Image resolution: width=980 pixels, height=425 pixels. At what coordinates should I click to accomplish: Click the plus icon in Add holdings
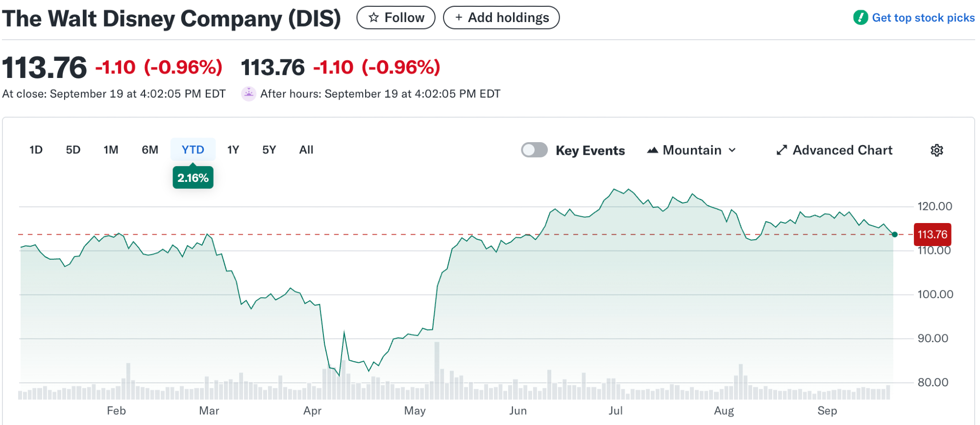(x=459, y=18)
